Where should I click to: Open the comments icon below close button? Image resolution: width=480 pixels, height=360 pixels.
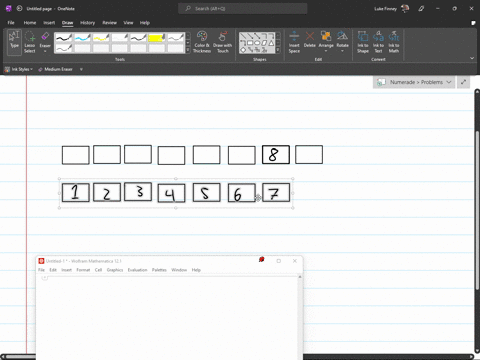click(473, 23)
